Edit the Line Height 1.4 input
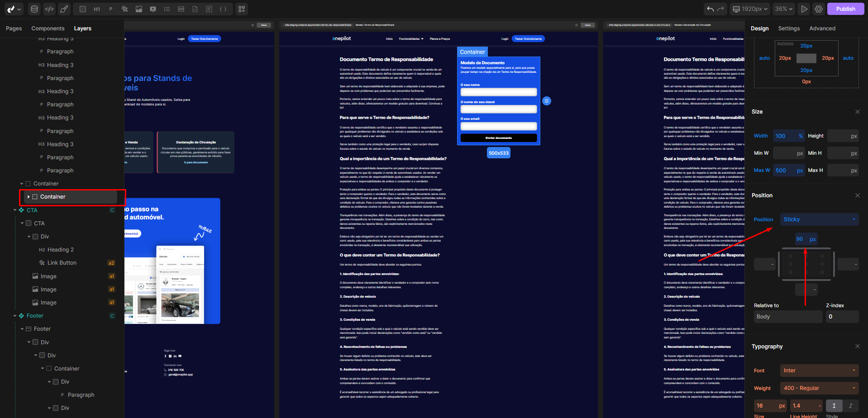This screenshot has height=418, width=868. click(x=806, y=406)
